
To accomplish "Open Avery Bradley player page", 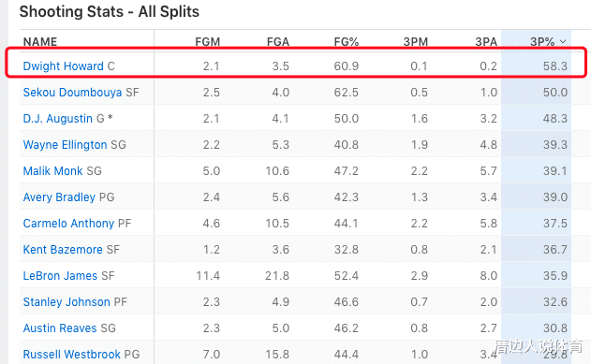I will [59, 197].
